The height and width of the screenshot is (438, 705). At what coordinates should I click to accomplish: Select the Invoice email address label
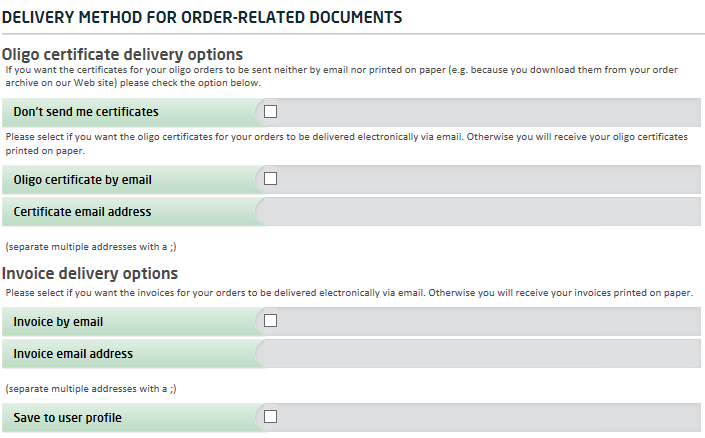tap(73, 354)
